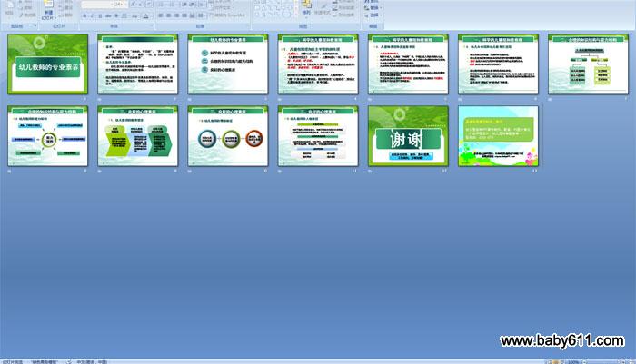Viewport: 636px width, 364px height.
Task: Click the bullet list icon
Action: [x=161, y=5]
